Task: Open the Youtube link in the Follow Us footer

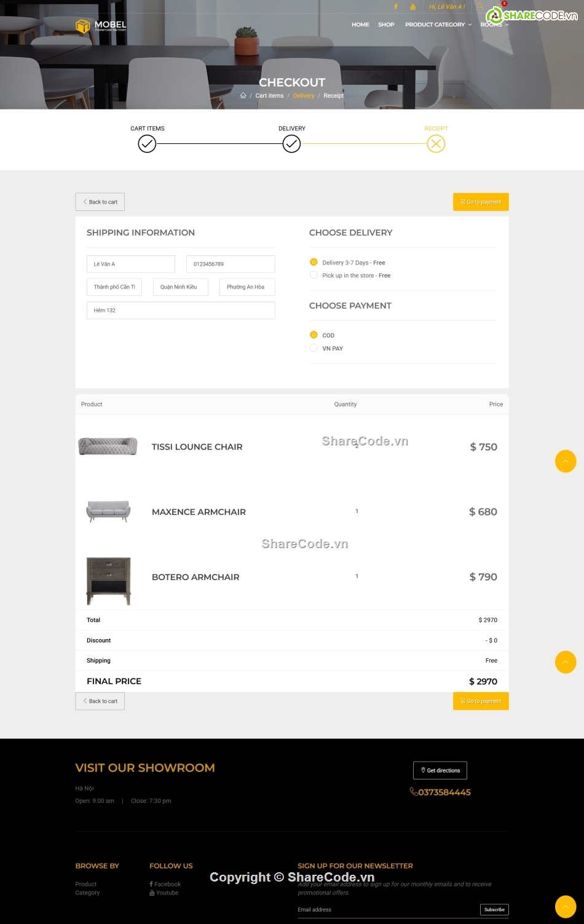Action: pyautogui.click(x=164, y=893)
